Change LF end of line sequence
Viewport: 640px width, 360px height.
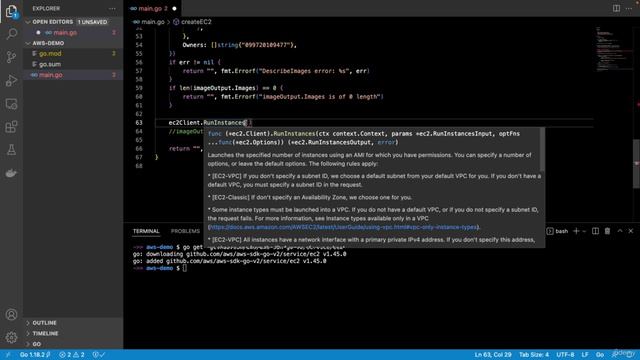pyautogui.click(x=585, y=355)
